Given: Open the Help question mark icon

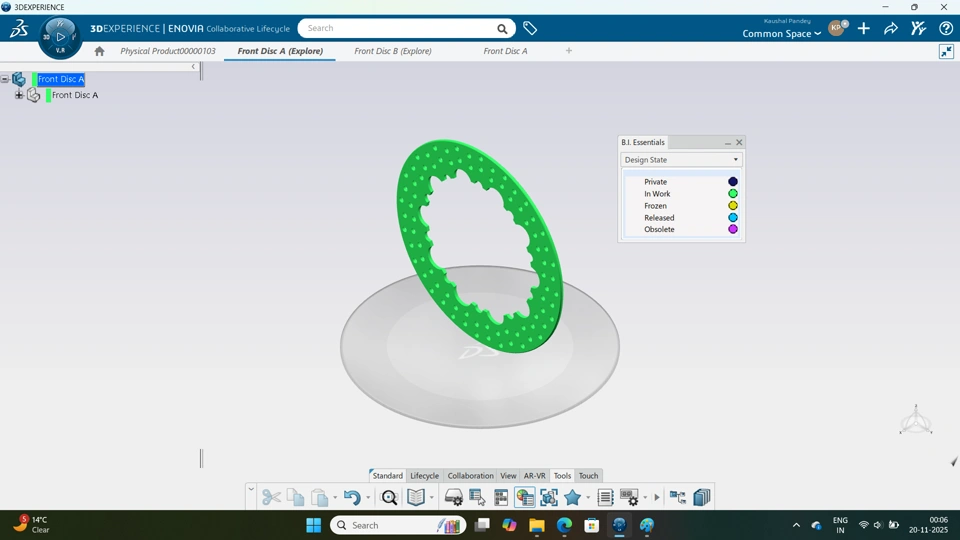Looking at the screenshot, I should [946, 28].
